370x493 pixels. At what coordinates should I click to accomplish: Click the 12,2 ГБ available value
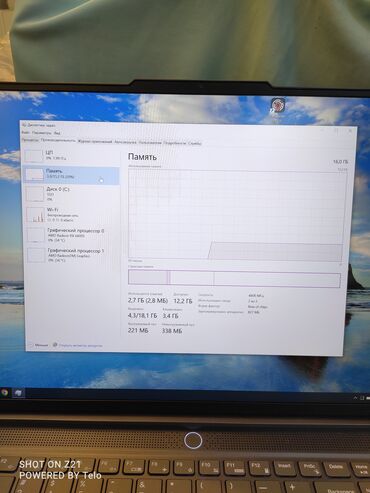point(183,301)
